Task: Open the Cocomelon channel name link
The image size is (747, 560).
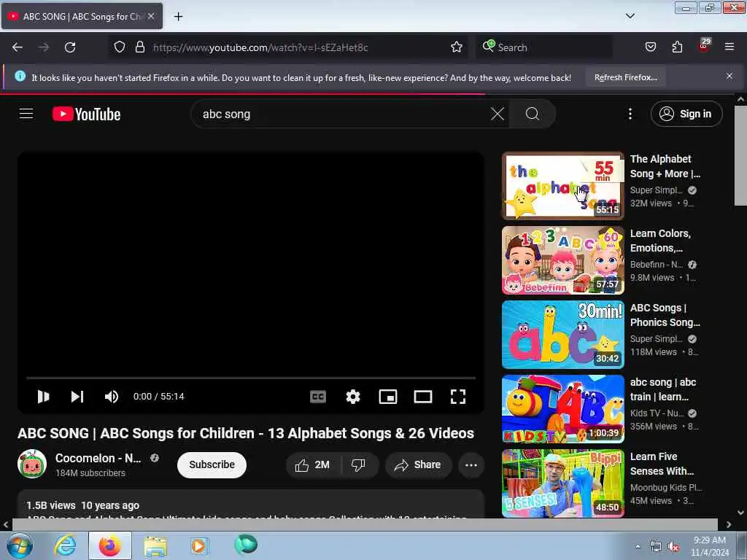Action: [98, 458]
